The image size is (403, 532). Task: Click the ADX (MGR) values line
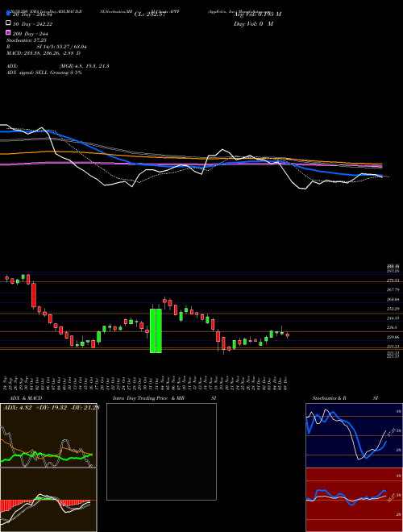coord(58,66)
